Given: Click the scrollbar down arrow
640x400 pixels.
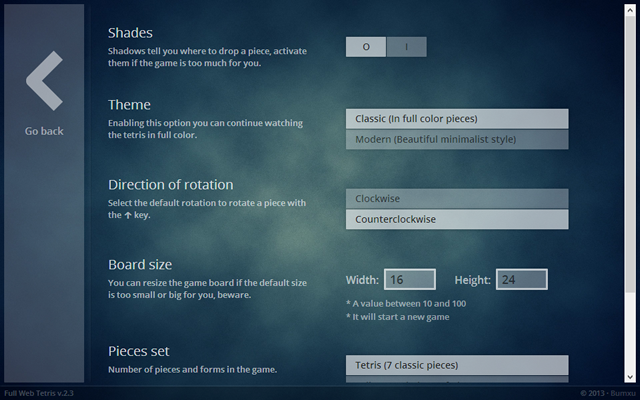Looking at the screenshot, I should coord(630,377).
